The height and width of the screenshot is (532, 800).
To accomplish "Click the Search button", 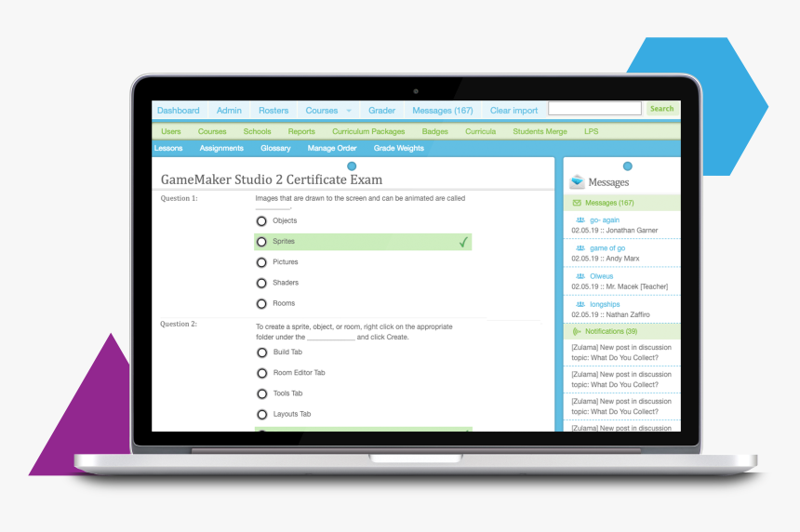I will (x=661, y=109).
